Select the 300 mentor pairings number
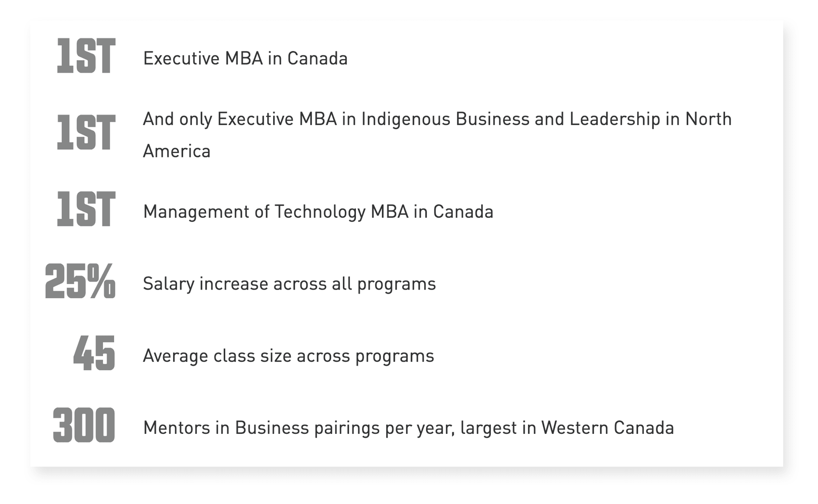 (84, 425)
